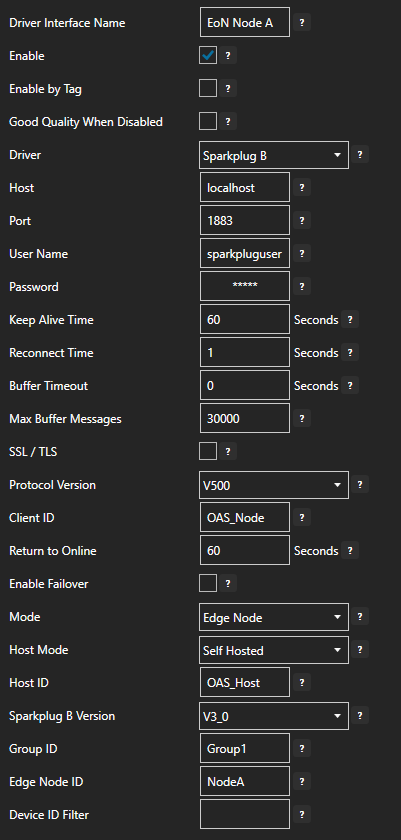Open the Mode dropdown showing Edge Node
This screenshot has width=401, height=840.
[274, 617]
